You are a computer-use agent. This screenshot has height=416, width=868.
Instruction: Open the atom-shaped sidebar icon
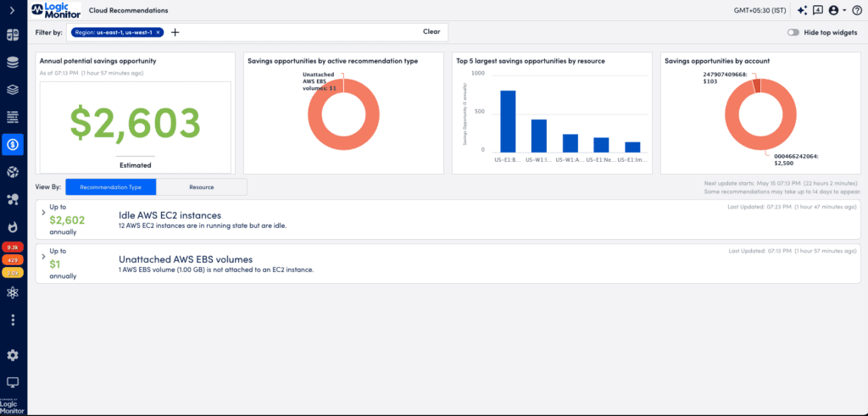12,293
